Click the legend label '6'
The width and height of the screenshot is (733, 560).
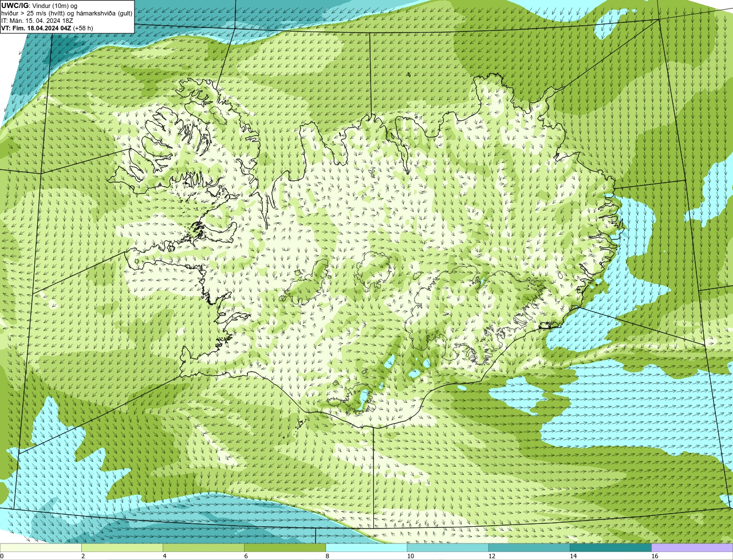[246, 556]
